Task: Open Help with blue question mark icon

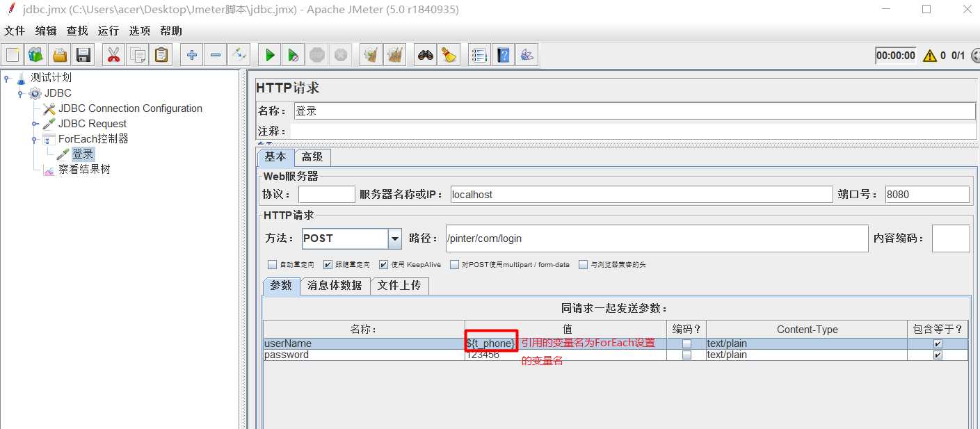Action: [x=503, y=55]
